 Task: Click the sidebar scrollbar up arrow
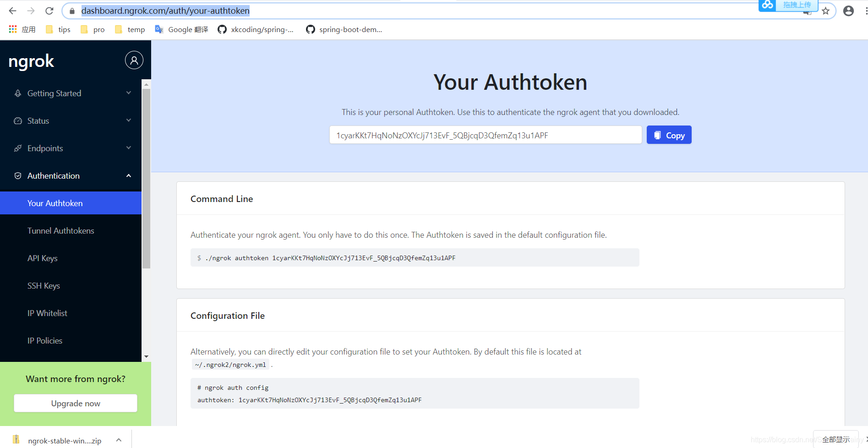[x=146, y=84]
